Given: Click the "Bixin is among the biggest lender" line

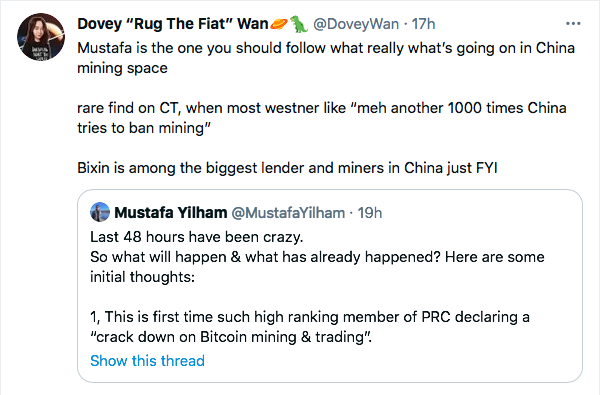Looking at the screenshot, I should pyautogui.click(x=287, y=168).
